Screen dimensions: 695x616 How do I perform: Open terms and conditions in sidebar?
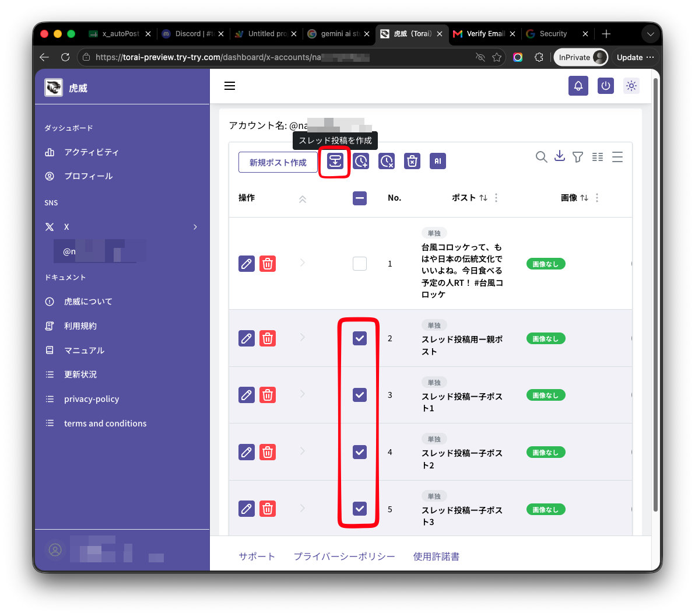point(105,423)
